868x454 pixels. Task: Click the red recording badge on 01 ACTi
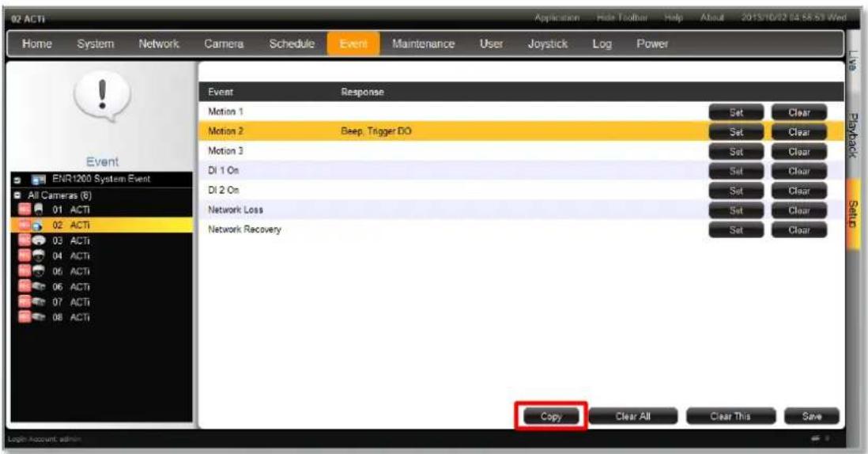click(25, 210)
